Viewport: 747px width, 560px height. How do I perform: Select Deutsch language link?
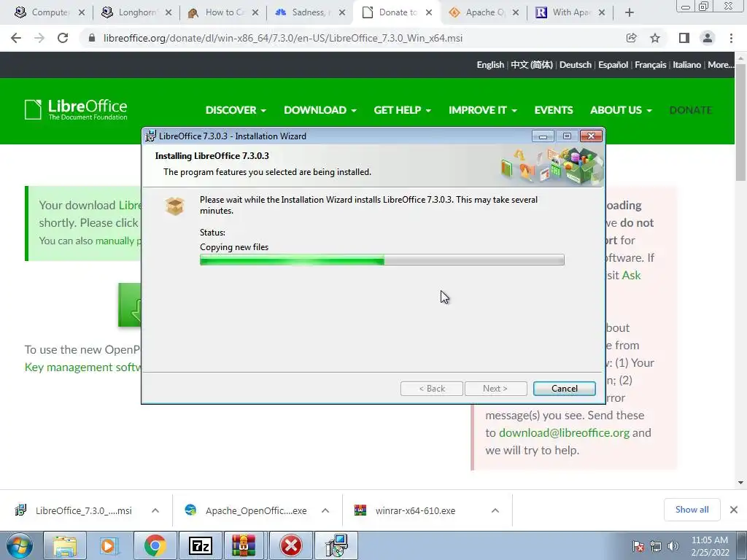tap(576, 65)
